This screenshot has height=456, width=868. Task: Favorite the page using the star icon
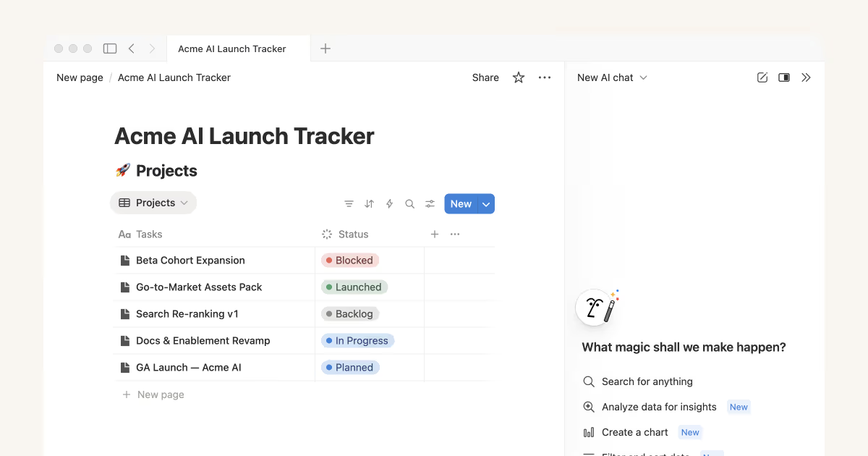pos(518,77)
